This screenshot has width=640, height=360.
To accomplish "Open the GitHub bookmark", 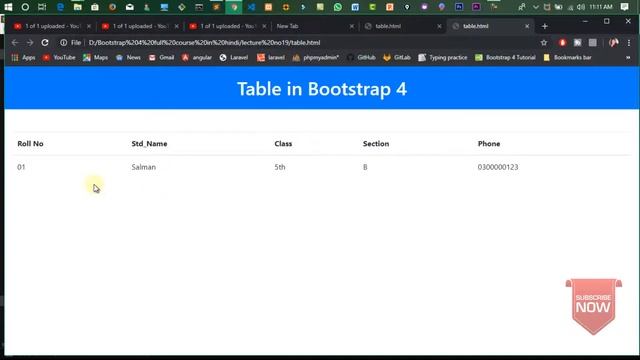I will 361,58.
